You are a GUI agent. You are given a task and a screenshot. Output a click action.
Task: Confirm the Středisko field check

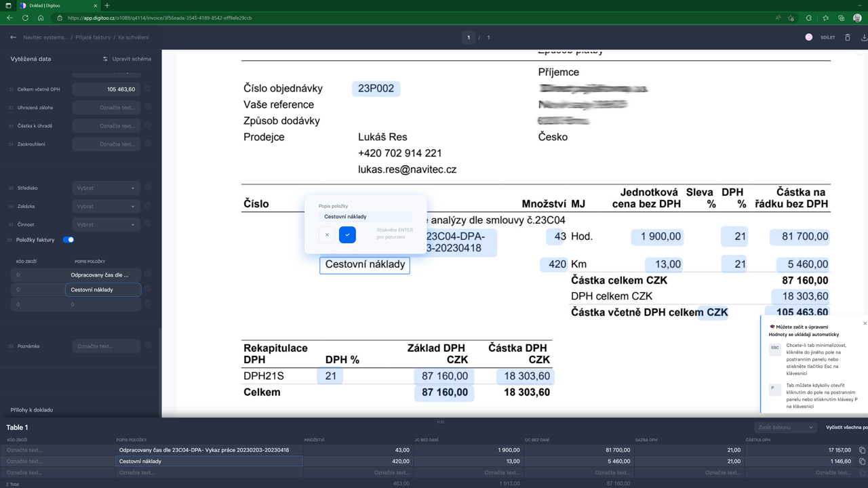[148, 188]
